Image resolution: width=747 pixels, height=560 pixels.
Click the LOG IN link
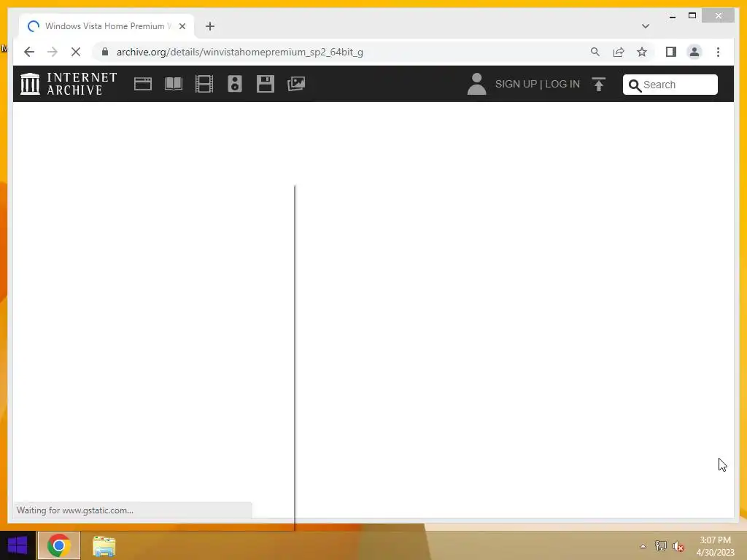[562, 84]
